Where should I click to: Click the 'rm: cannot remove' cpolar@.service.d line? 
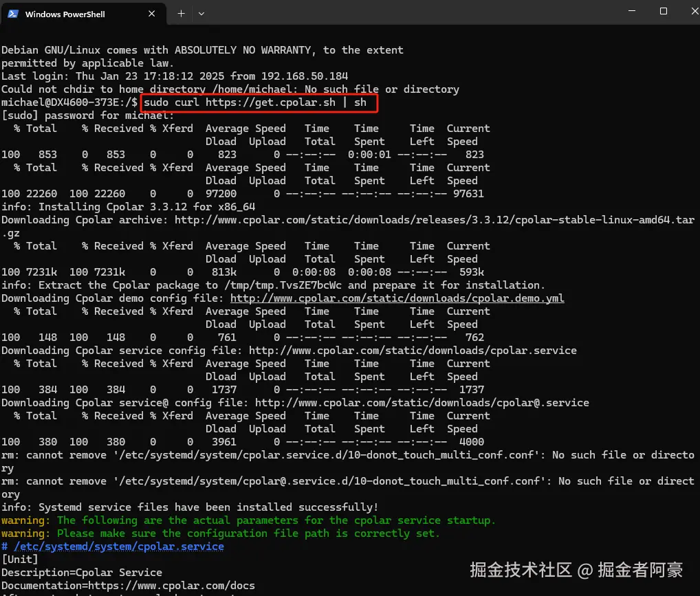(x=348, y=487)
